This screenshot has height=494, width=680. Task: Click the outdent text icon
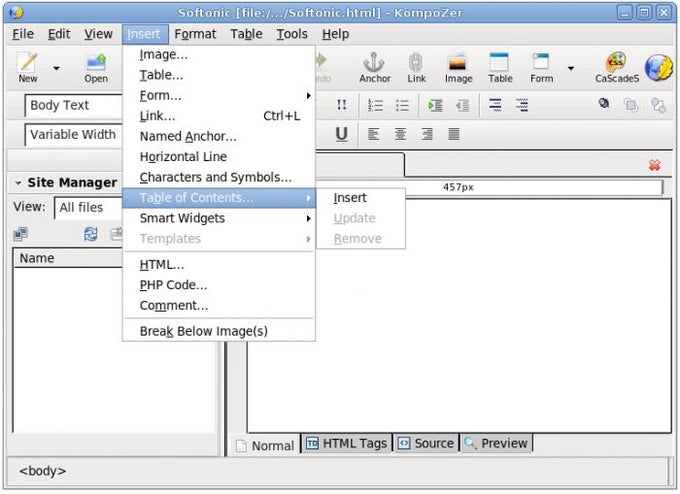point(462,105)
